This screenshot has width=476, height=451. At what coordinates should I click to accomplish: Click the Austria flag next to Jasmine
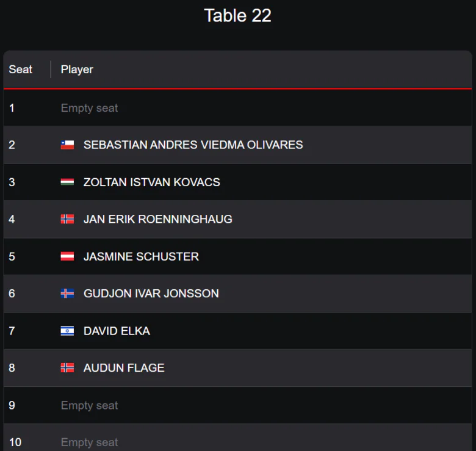tap(67, 256)
